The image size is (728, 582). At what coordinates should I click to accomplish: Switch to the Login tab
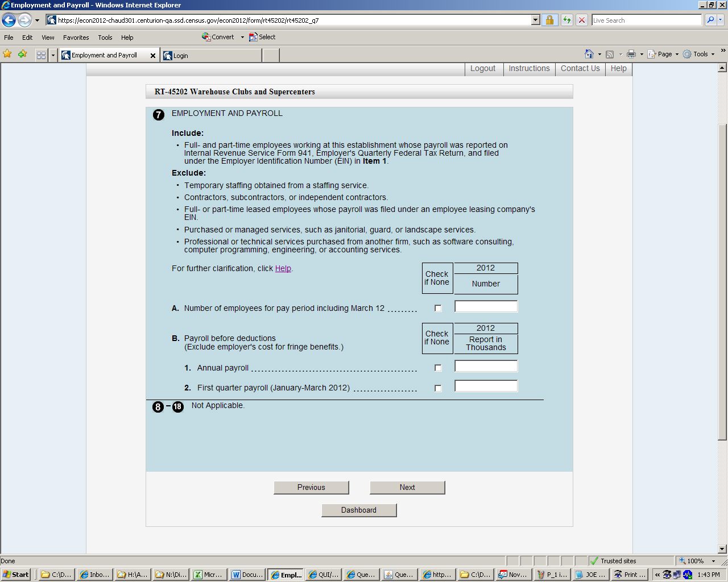click(x=211, y=55)
